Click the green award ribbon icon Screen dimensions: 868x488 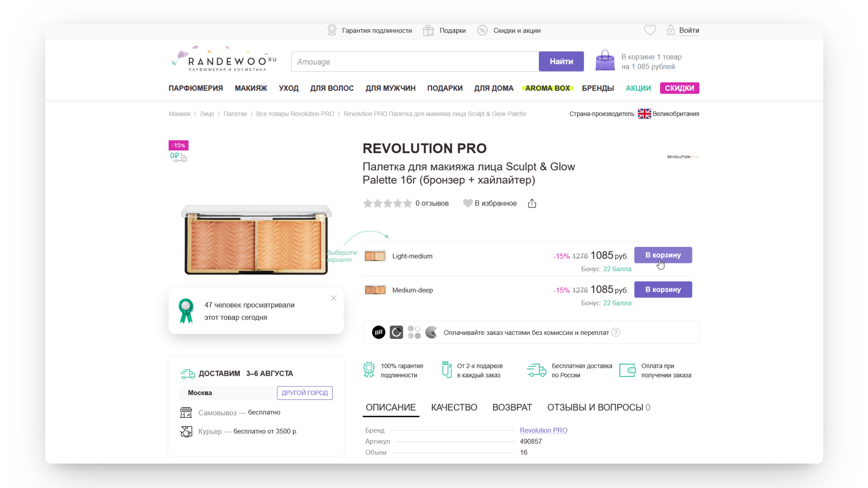(186, 311)
